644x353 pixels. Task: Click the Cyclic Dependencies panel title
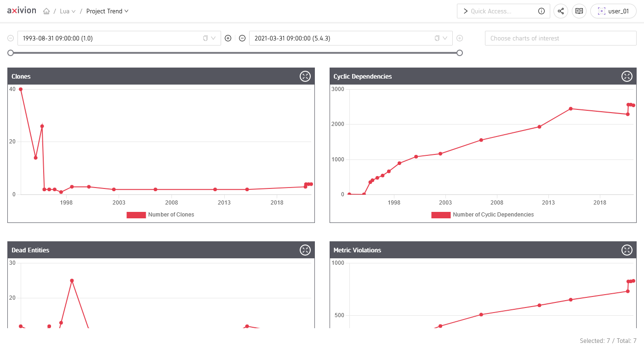(363, 76)
